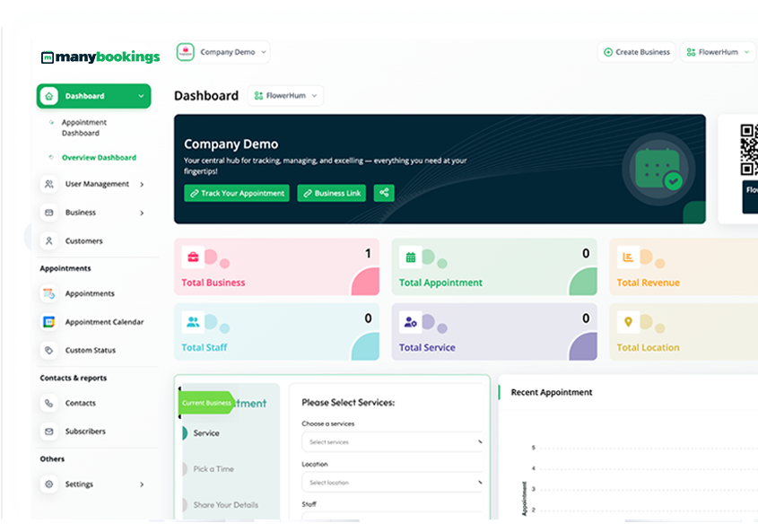Open the Company Demo dropdown
758x532 pixels.
223,52
